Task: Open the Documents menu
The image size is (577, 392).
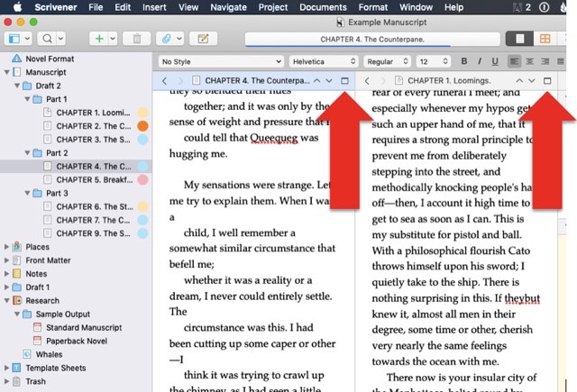Action: coord(323,7)
